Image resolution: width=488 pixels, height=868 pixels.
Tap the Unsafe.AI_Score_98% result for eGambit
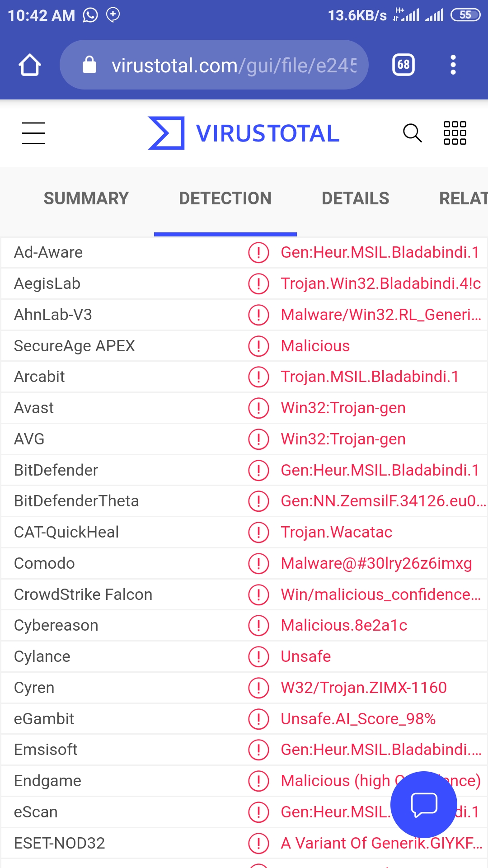coord(358,719)
